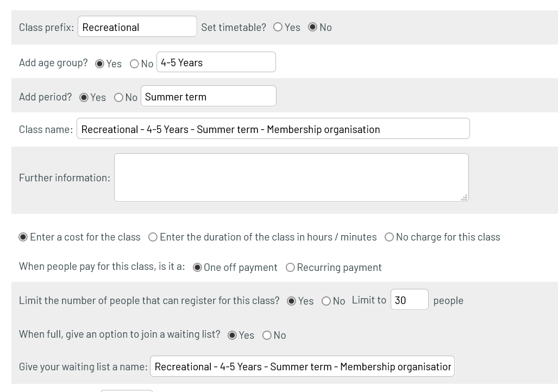
Task: Choose No charge for this class
Action: click(x=389, y=237)
